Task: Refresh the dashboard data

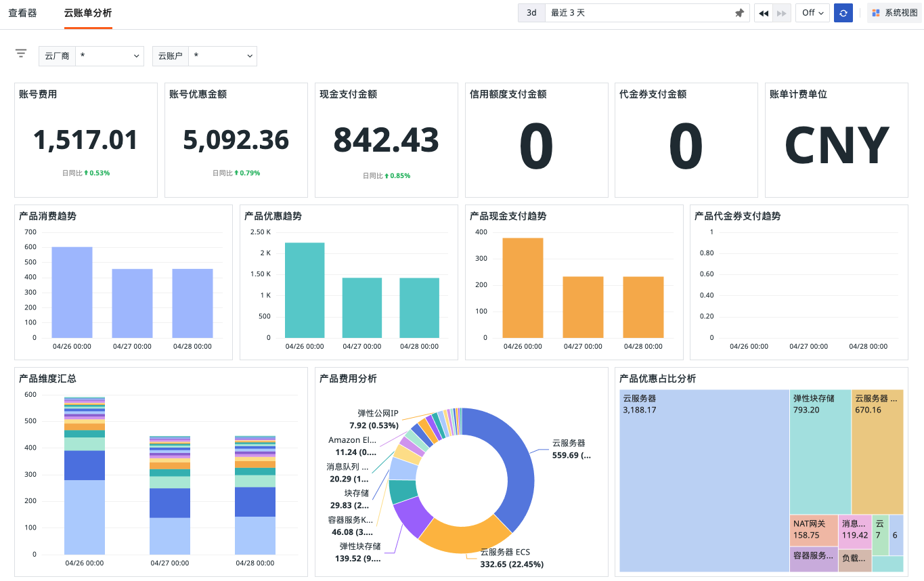Action: click(x=843, y=13)
